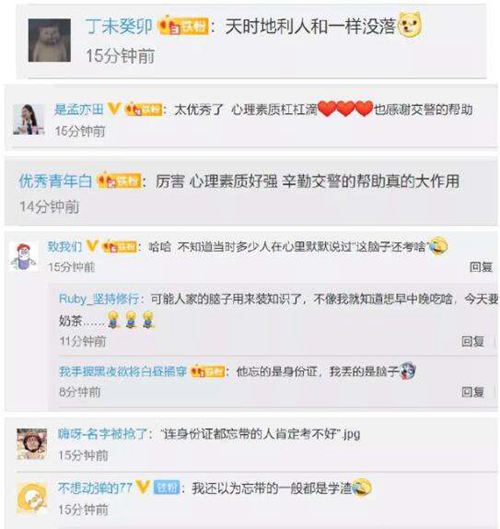
Task: Click the laughing-crying emoji in 不想动弹的77's comment
Action: (x=361, y=488)
